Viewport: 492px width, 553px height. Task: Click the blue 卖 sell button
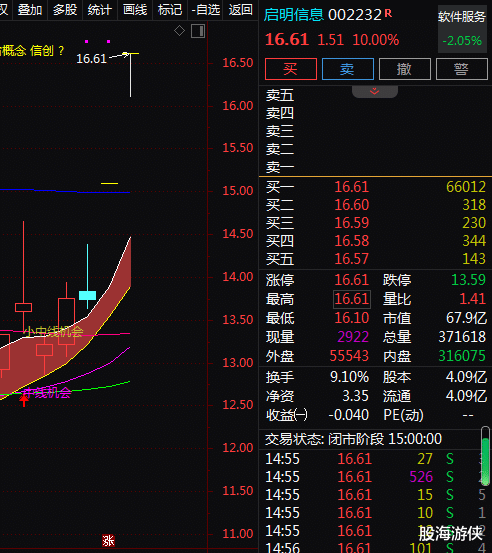click(x=348, y=69)
